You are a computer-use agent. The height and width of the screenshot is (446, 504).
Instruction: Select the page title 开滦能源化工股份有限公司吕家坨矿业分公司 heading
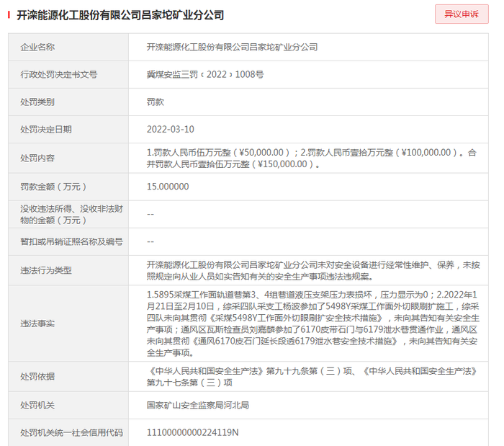pyautogui.click(x=120, y=15)
